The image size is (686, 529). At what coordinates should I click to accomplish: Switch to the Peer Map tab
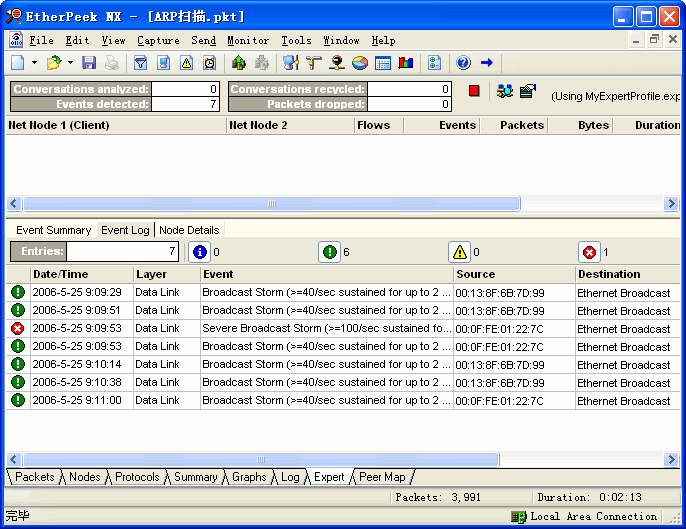(x=382, y=477)
